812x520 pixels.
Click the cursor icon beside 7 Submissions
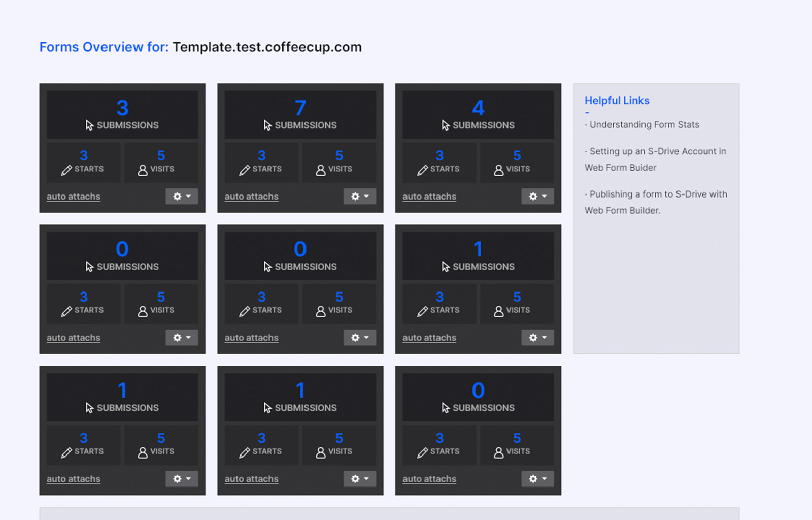pyautogui.click(x=268, y=125)
